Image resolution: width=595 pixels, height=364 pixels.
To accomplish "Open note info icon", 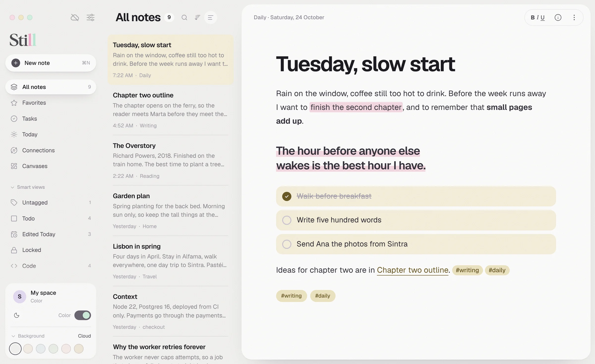I will 558,18.
